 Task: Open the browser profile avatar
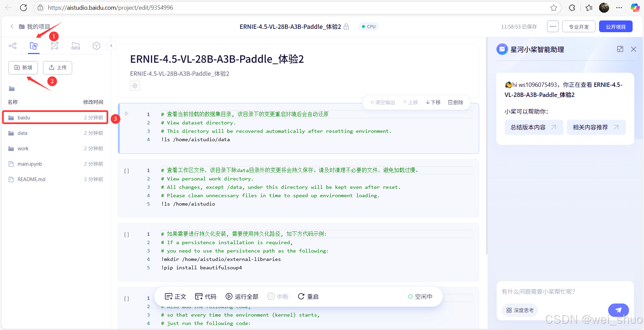coord(604,8)
